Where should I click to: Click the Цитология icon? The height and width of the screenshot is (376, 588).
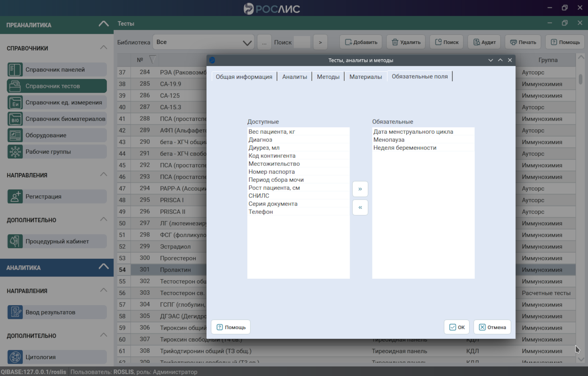pyautogui.click(x=15, y=357)
